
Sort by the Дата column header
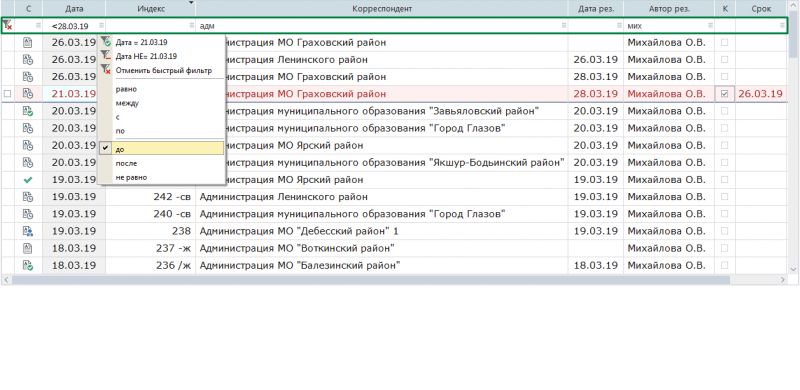pos(74,9)
